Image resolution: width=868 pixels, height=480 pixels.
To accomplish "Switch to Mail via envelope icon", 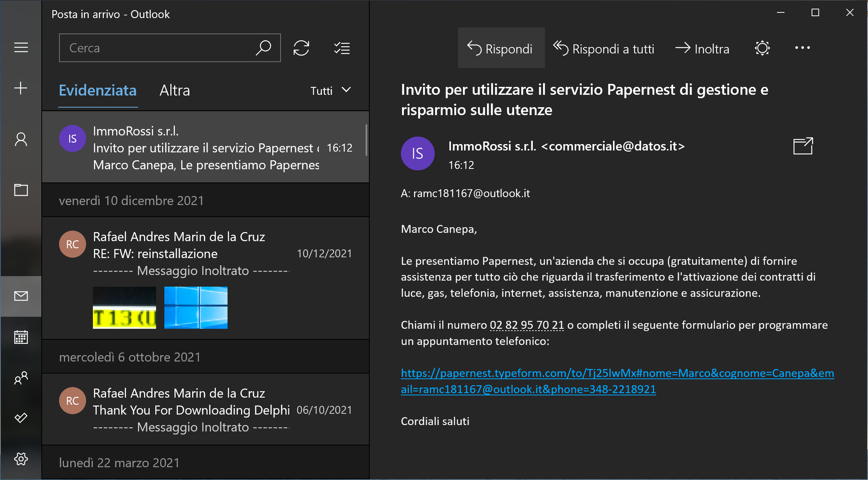I will coord(21,296).
